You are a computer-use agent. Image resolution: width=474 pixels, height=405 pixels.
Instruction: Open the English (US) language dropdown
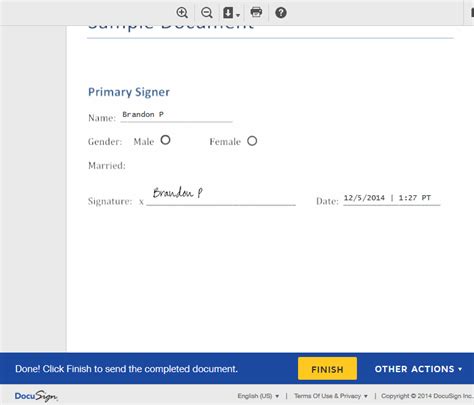click(x=258, y=396)
